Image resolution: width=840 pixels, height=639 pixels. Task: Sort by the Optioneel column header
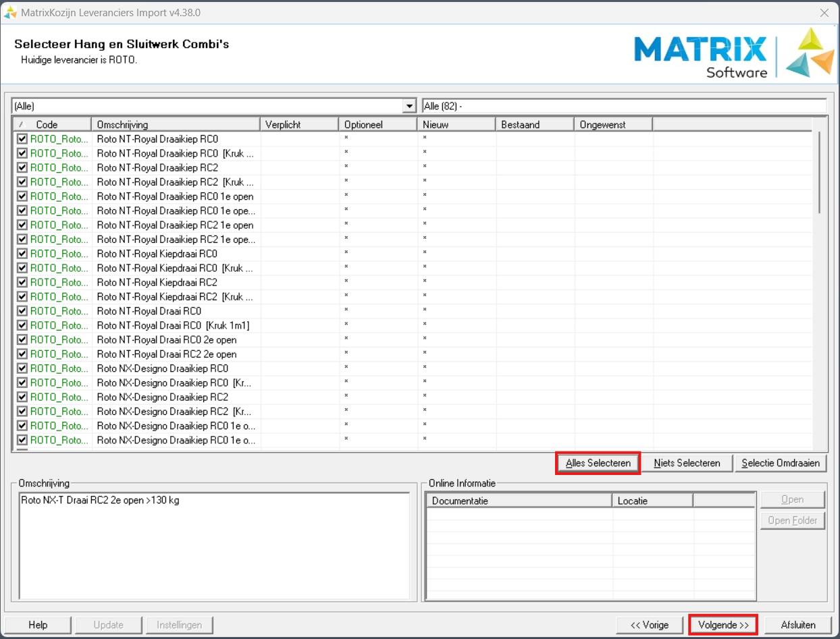point(378,124)
